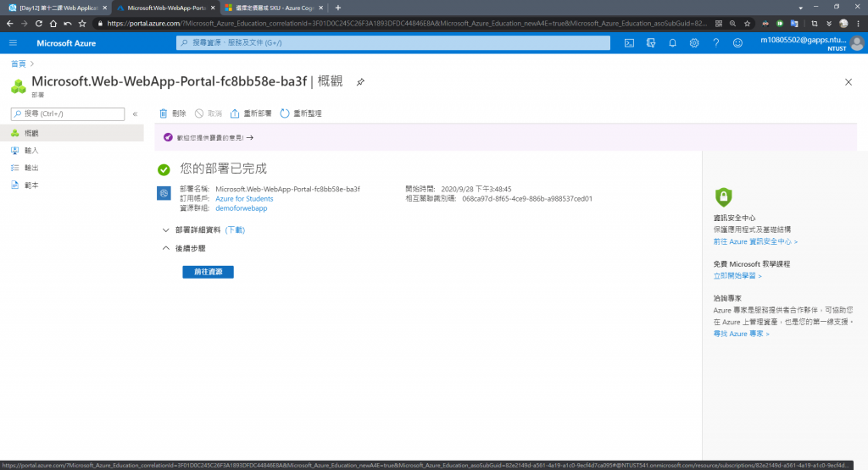The width and height of the screenshot is (868, 470).
Task: Click the start learning now (立即開始學習) link
Action: [737, 276]
